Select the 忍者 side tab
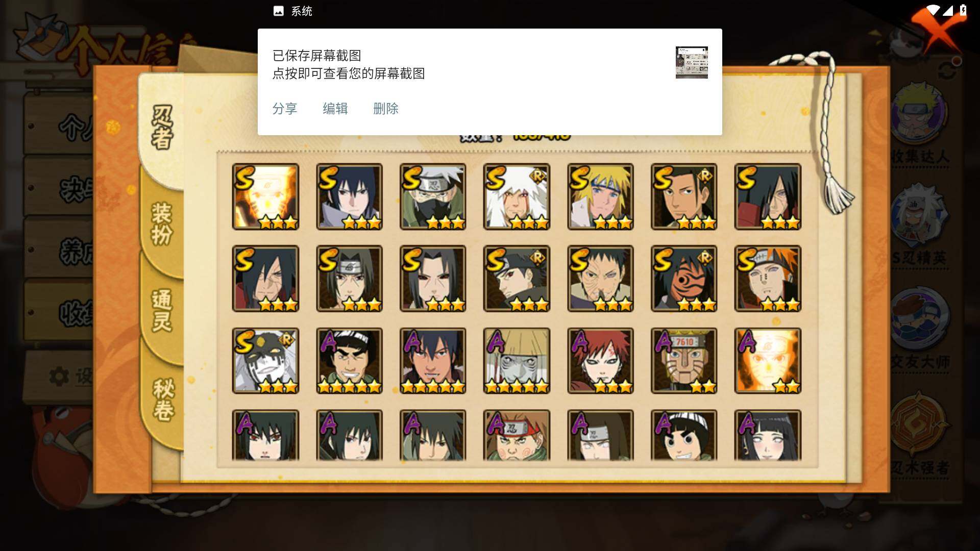The height and width of the screenshot is (551, 980). (162, 128)
